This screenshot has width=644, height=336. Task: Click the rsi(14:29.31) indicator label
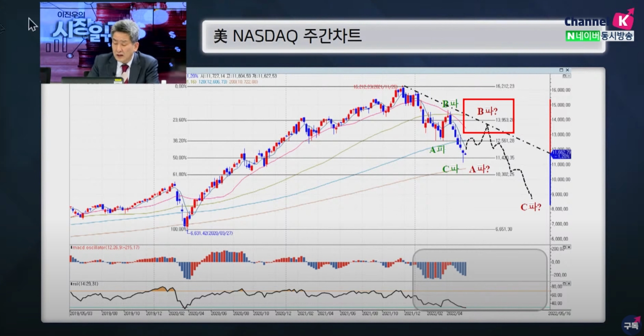pyautogui.click(x=84, y=284)
